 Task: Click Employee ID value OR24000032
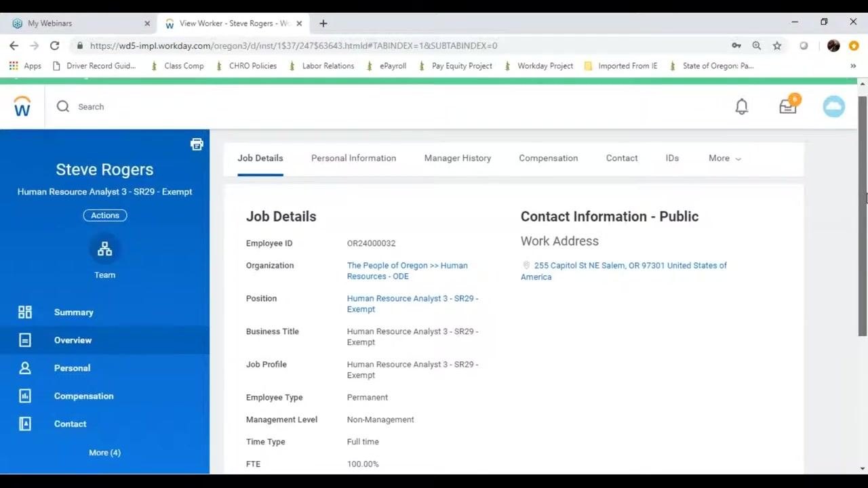[x=371, y=243]
